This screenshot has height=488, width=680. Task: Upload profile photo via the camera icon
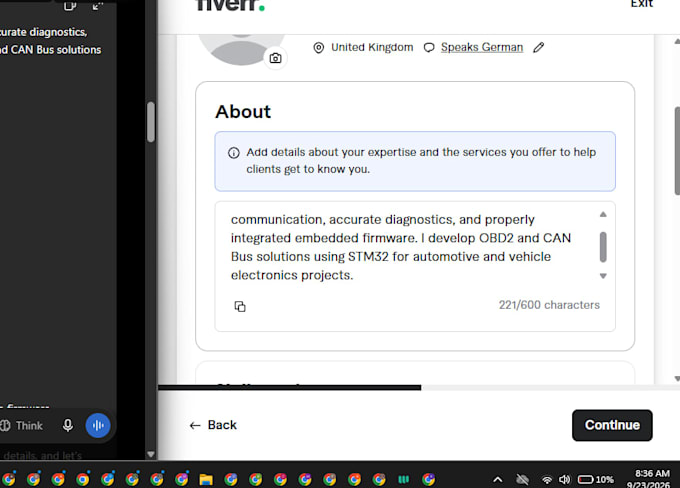275,58
